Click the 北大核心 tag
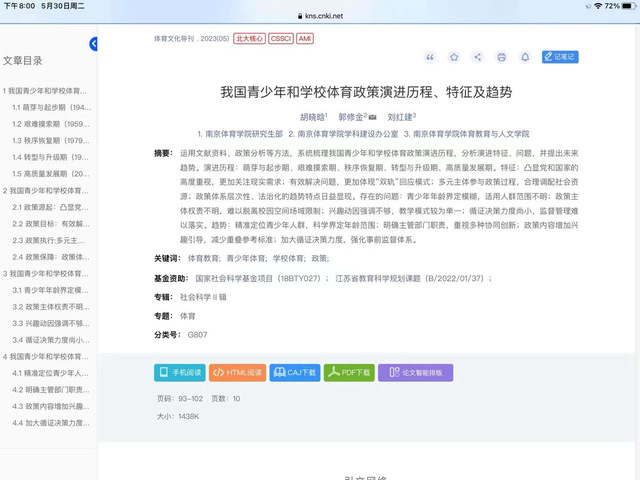Viewport: 640px width, 480px height. click(249, 39)
